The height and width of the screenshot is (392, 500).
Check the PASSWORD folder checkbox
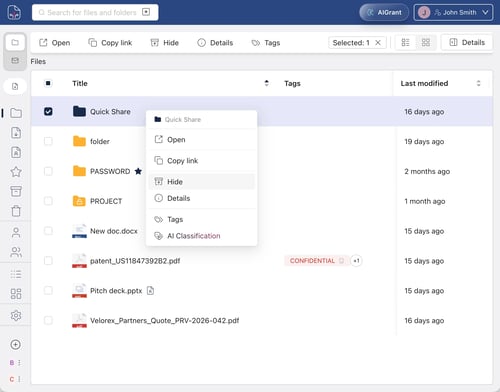(48, 171)
